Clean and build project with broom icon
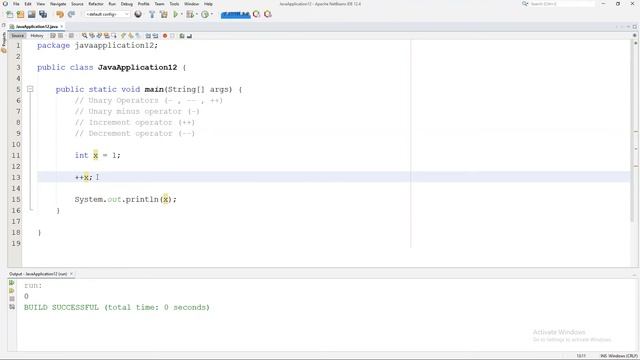 tap(164, 14)
